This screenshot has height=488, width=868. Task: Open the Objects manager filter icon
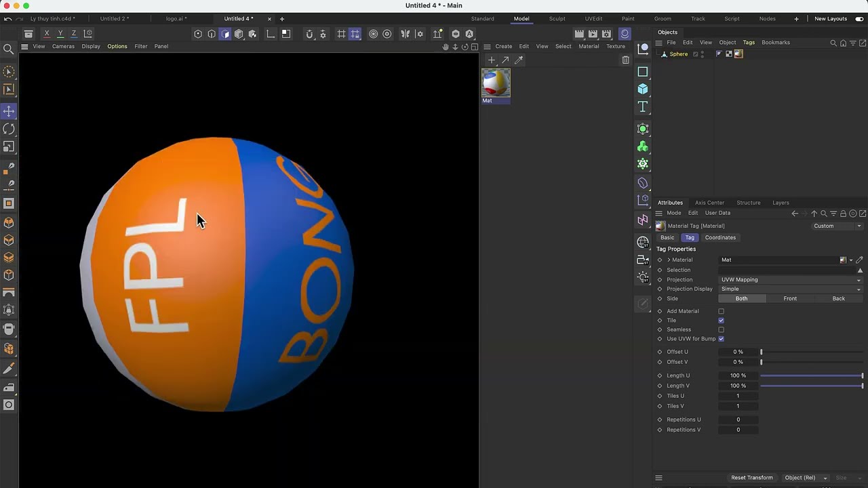[x=852, y=43]
